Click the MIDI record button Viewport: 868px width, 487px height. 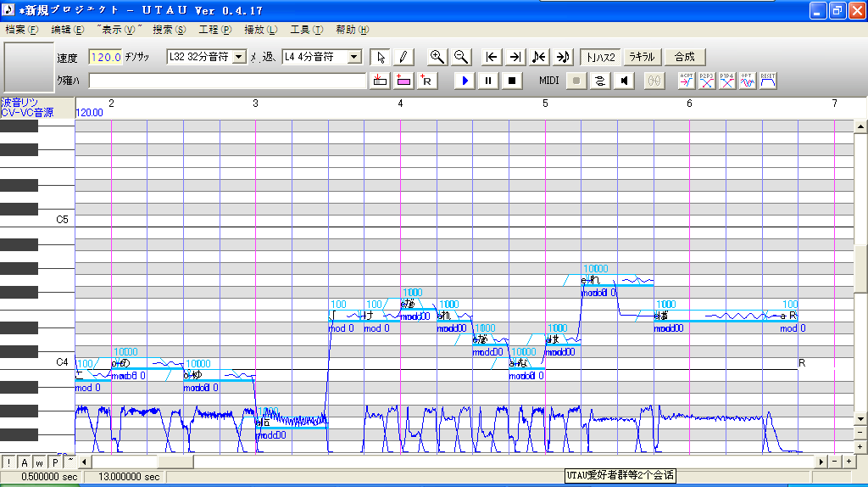pos(576,81)
